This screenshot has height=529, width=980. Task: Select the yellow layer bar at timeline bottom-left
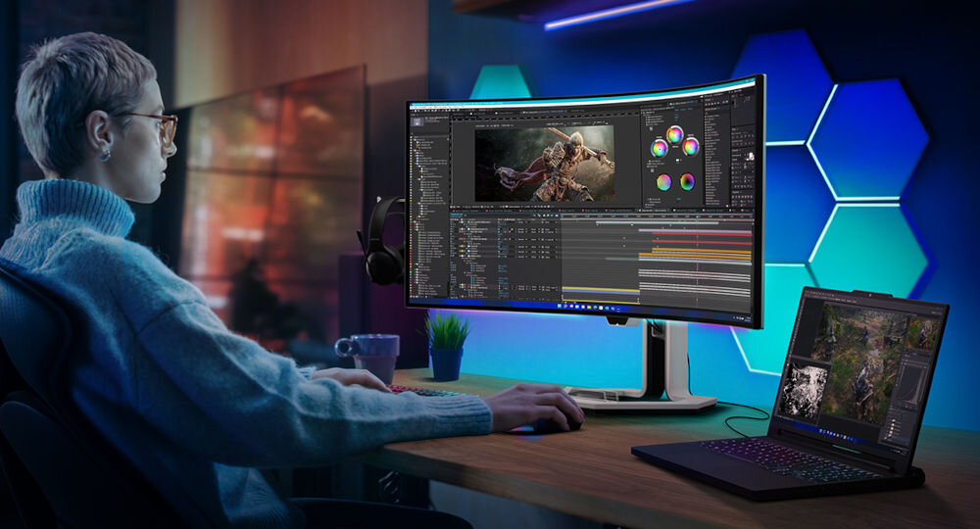[601, 289]
